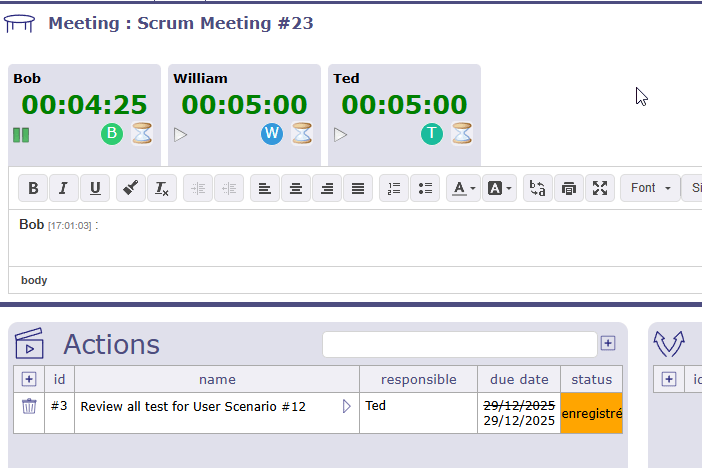The height and width of the screenshot is (468, 702).
Task: Click the orange enregistré status cell
Action: [x=592, y=413]
